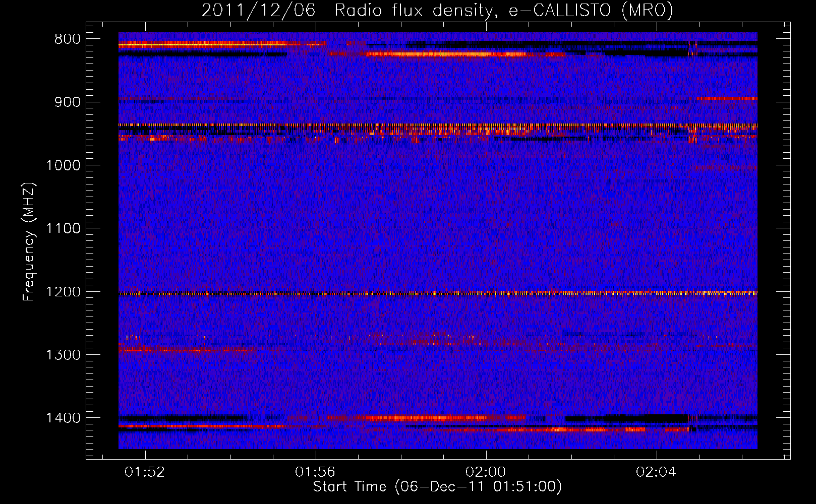The height and width of the screenshot is (504, 816).
Task: Click the bright emission band near 1200 MHz
Action: click(438, 293)
